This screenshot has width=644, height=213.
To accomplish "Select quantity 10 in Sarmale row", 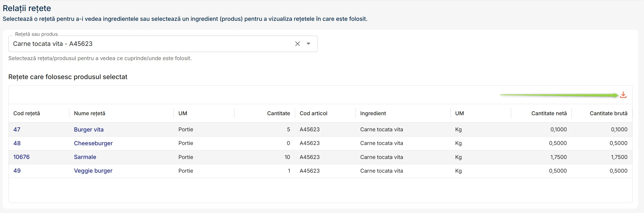I will [x=287, y=157].
